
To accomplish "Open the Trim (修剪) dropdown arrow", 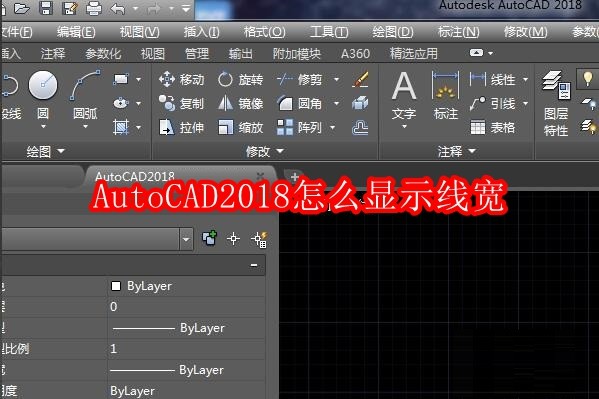I will 337,79.
